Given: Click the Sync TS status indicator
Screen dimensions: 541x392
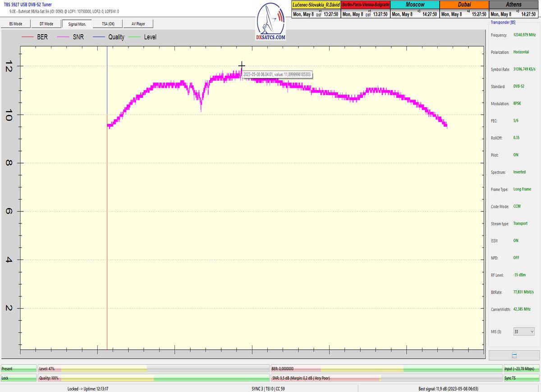Looking at the screenshot, I should (x=521, y=378).
